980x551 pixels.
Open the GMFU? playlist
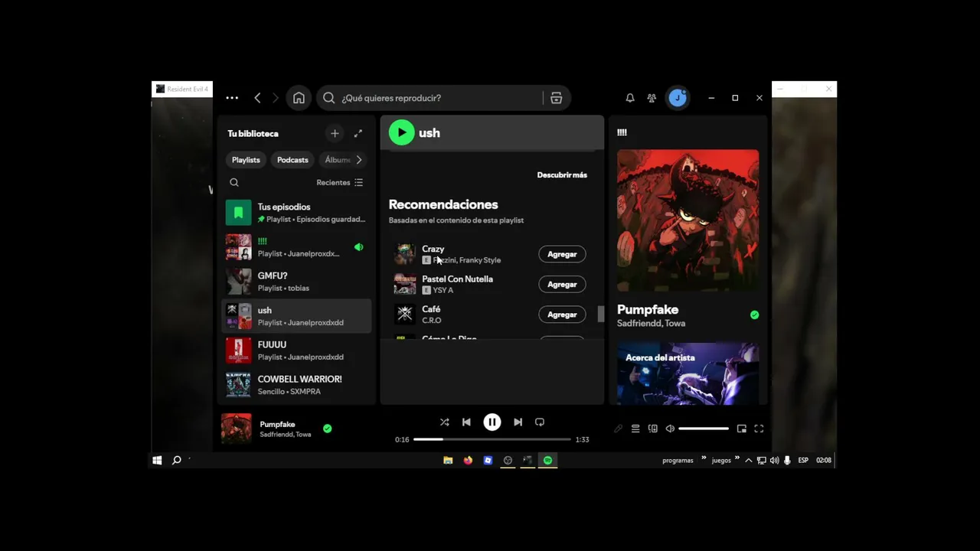click(296, 282)
